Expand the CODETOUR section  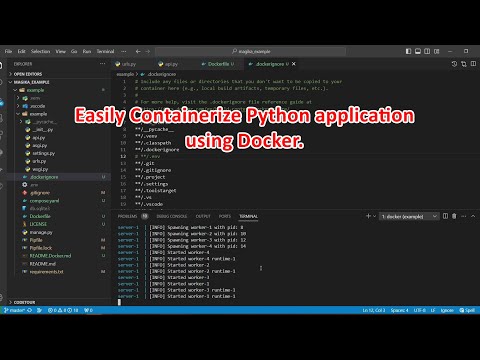coord(24,302)
